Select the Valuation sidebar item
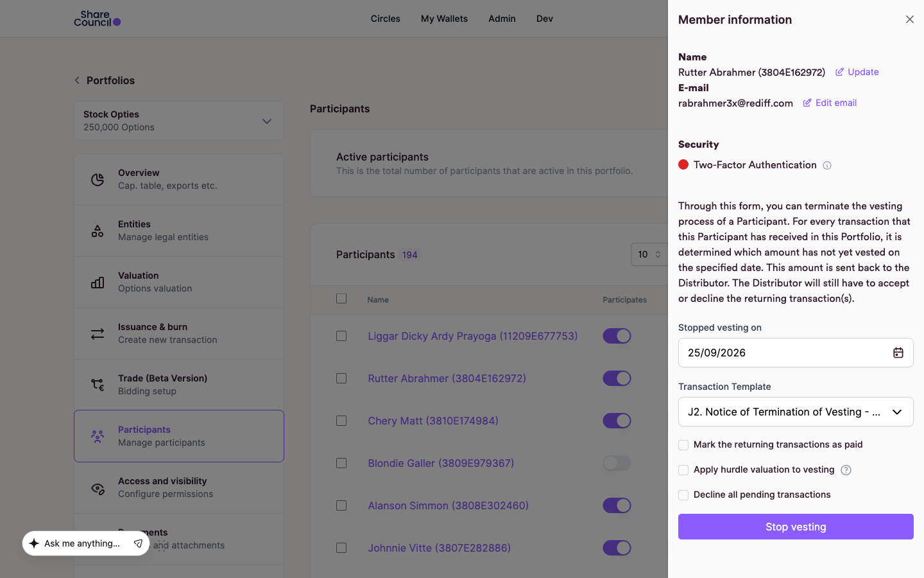924x578 pixels. [179, 282]
